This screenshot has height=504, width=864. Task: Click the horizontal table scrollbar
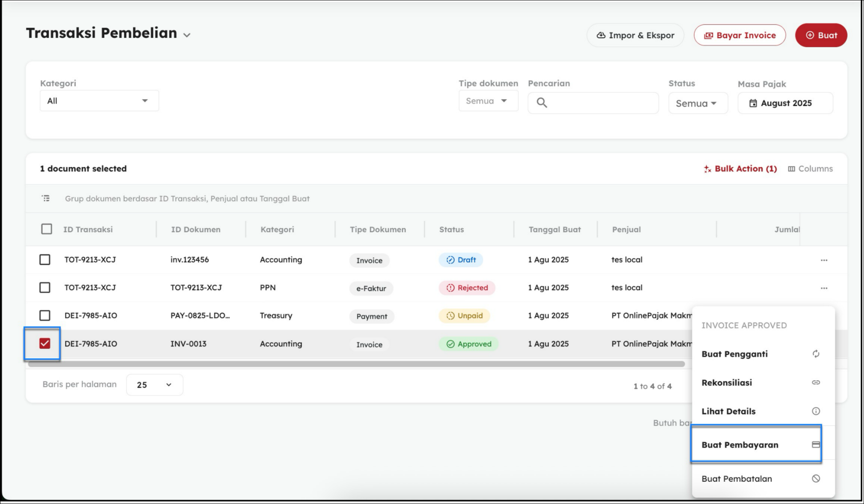coord(357,364)
